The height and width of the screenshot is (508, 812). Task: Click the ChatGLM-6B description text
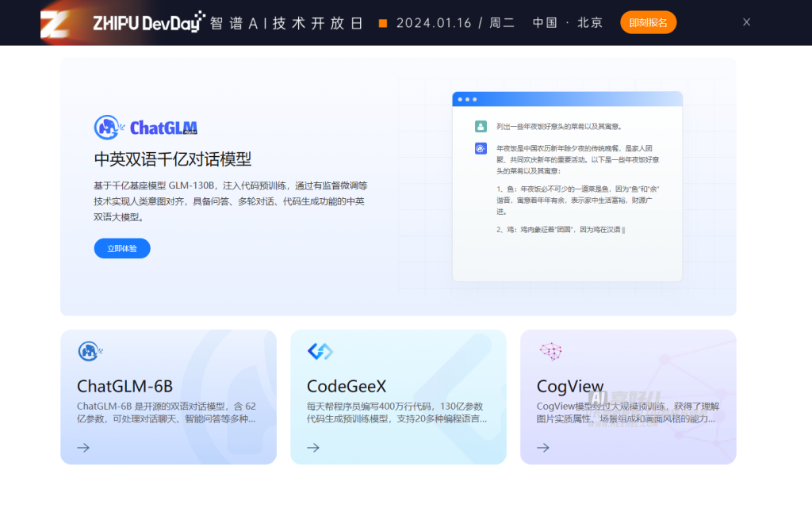(x=167, y=412)
